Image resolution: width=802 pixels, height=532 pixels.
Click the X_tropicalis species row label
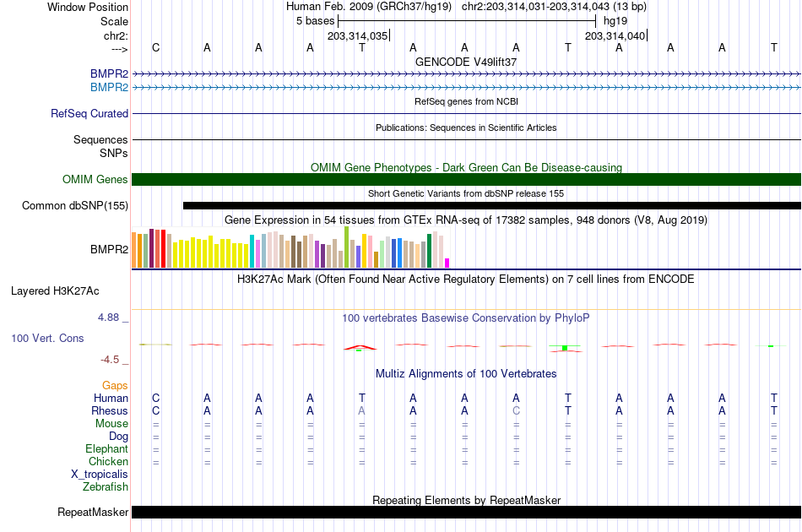click(100, 475)
